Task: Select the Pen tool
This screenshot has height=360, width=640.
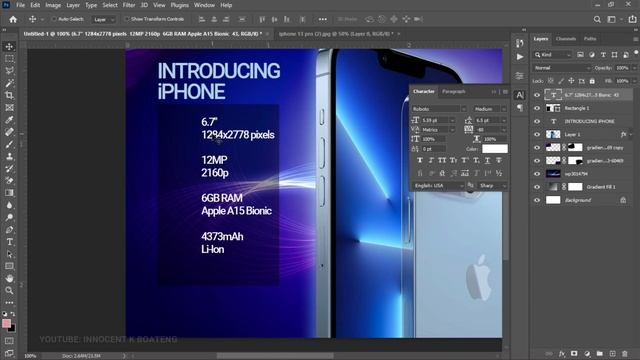Action: tap(9, 230)
